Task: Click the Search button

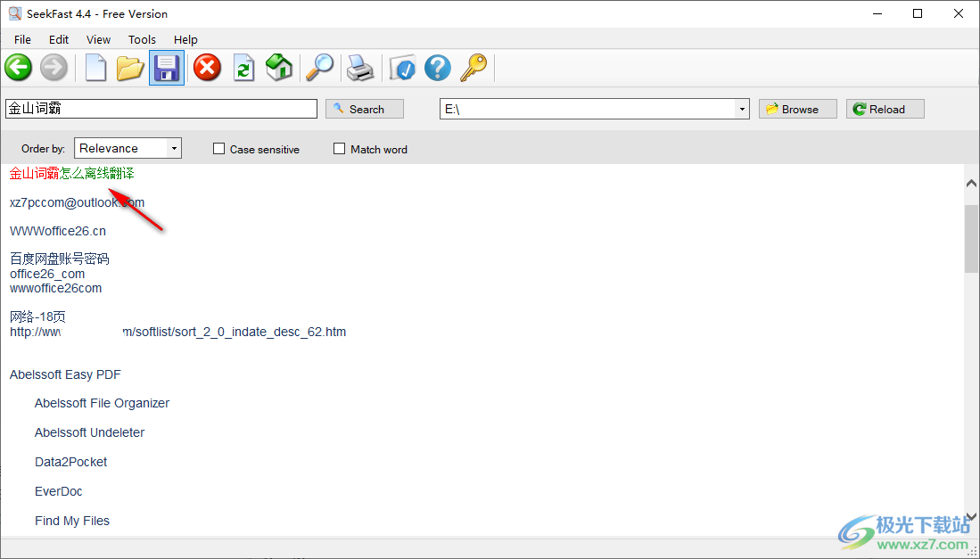Action: [x=365, y=109]
